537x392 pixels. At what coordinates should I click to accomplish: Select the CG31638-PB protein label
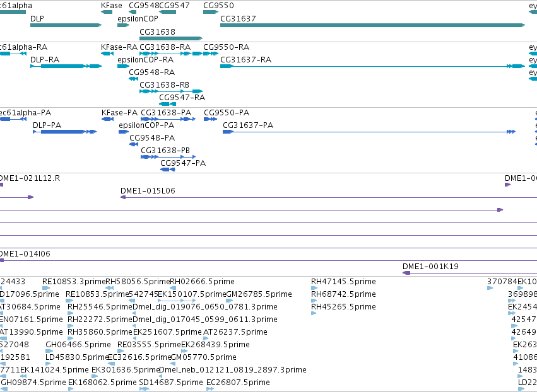(x=165, y=151)
